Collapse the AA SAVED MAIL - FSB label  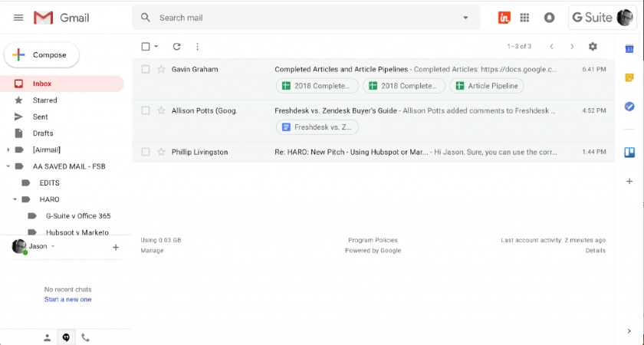(8, 166)
